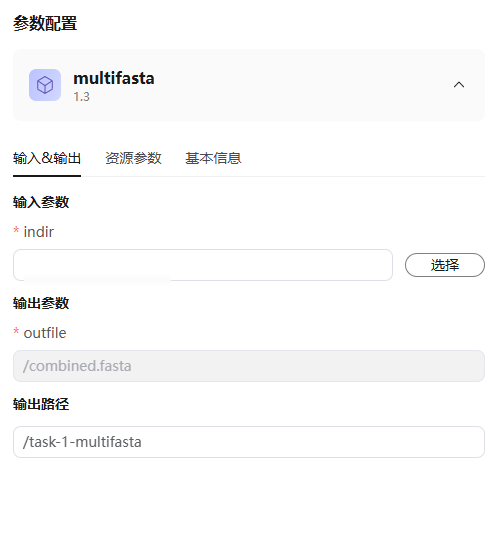This screenshot has height=553, width=498.
Task: Click the /combined.fasta outfile field
Action: click(x=249, y=366)
